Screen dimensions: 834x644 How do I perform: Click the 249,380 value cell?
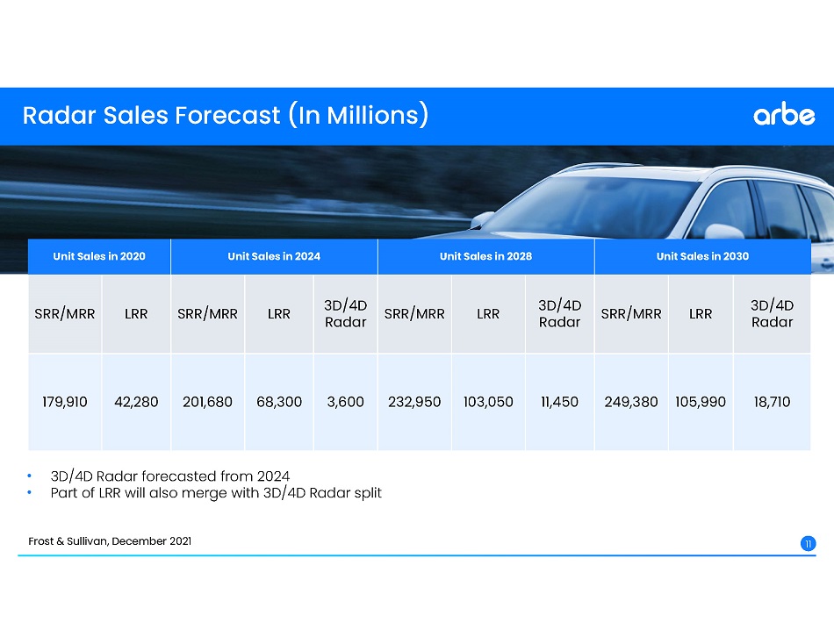coord(631,402)
